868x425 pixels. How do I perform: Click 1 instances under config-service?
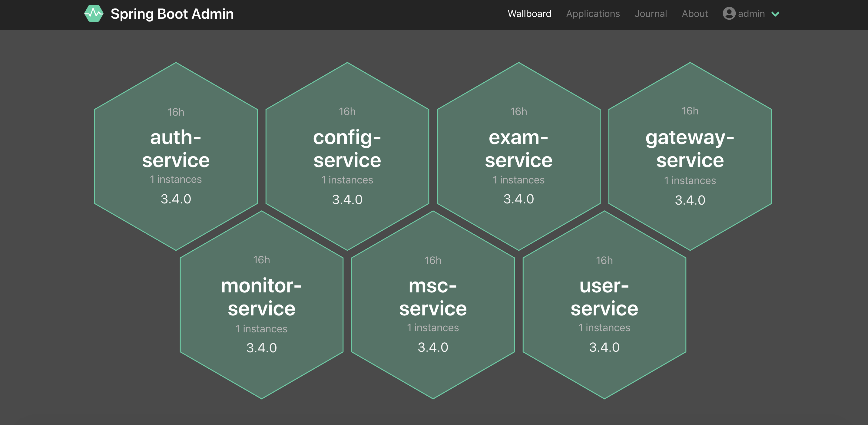tap(347, 180)
